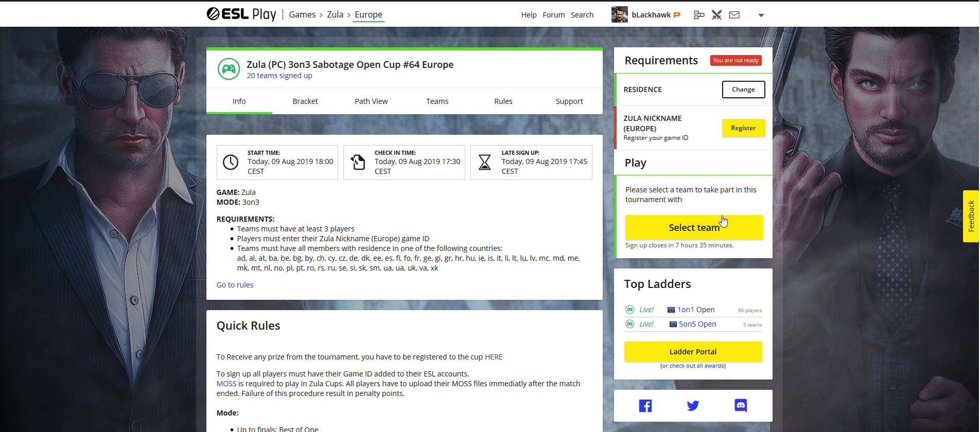Go to Zula in the breadcrumb
This screenshot has height=432, width=980.
click(x=335, y=14)
